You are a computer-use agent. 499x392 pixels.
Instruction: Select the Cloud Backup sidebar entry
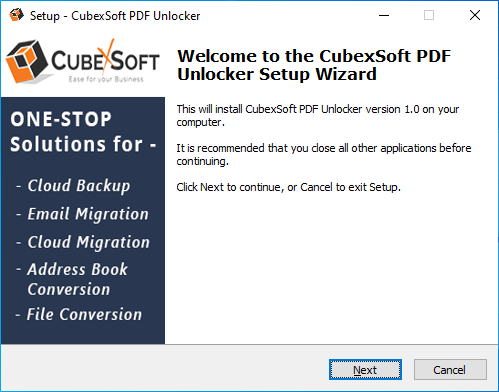[79, 186]
